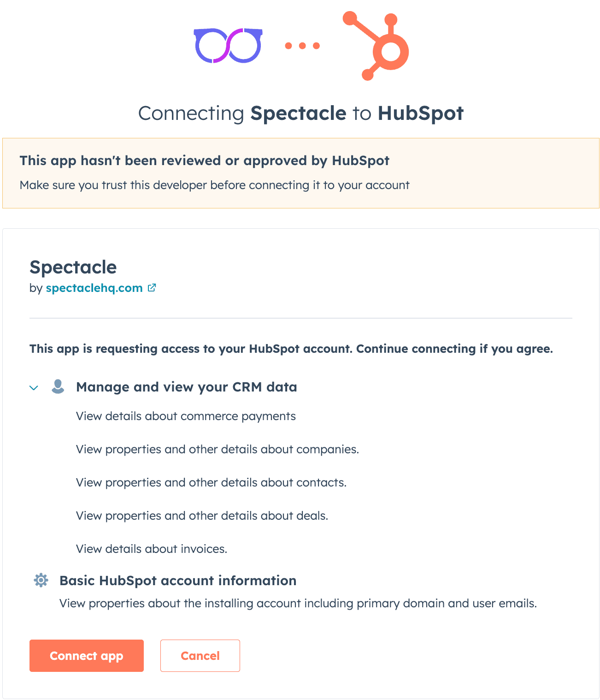Click the external link icon beside spectaclehq.com

tap(152, 288)
